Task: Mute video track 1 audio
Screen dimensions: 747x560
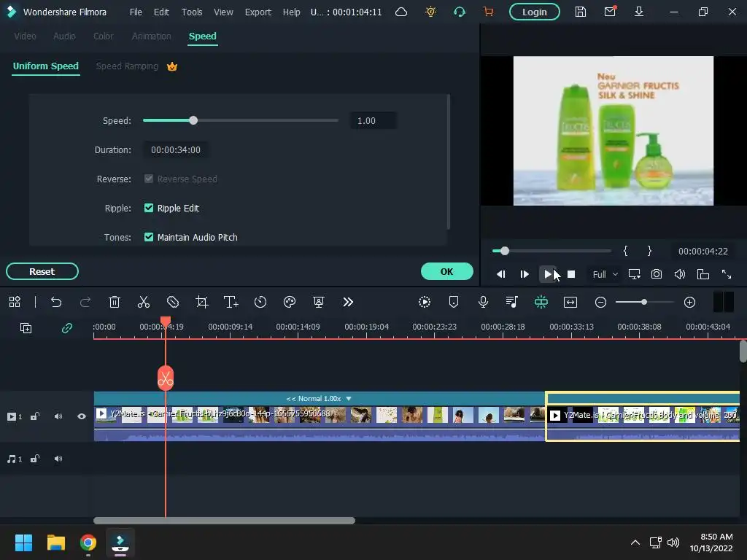Action: click(x=58, y=416)
